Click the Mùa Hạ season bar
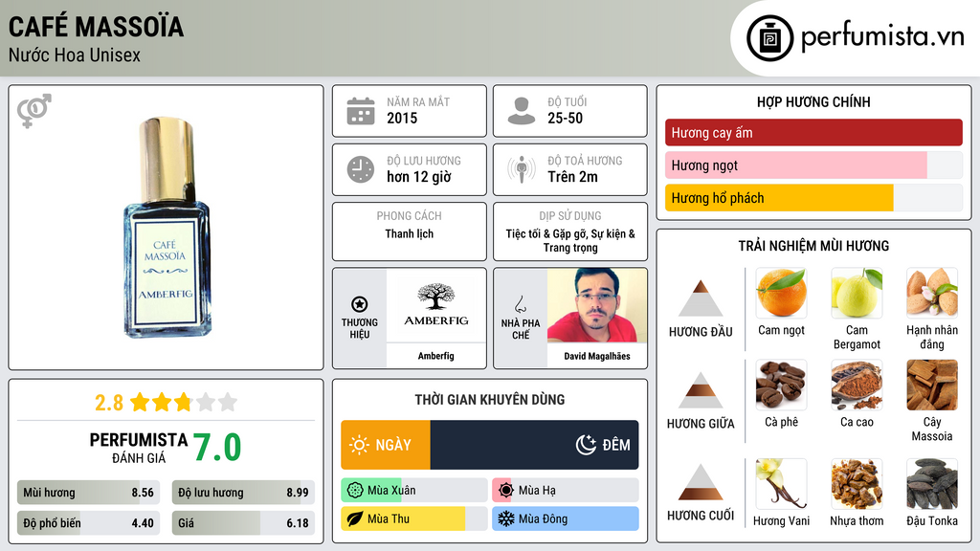Screen dimensions: 980x551 pyautogui.click(x=566, y=491)
